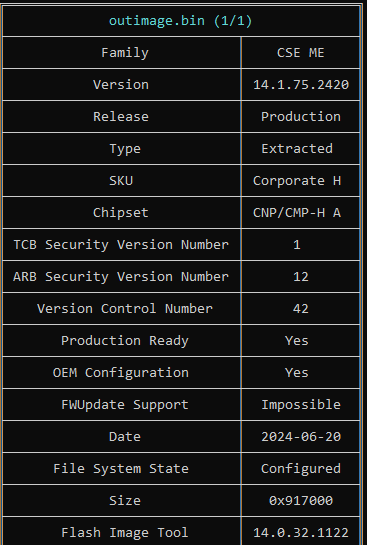
Task: Select the CNP/CMP-H A chipset value
Action: tap(297, 213)
